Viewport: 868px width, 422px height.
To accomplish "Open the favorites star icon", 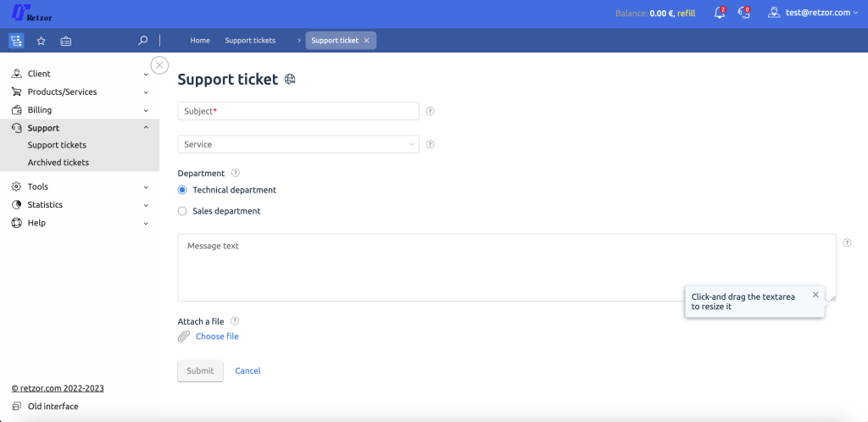I will coord(41,41).
